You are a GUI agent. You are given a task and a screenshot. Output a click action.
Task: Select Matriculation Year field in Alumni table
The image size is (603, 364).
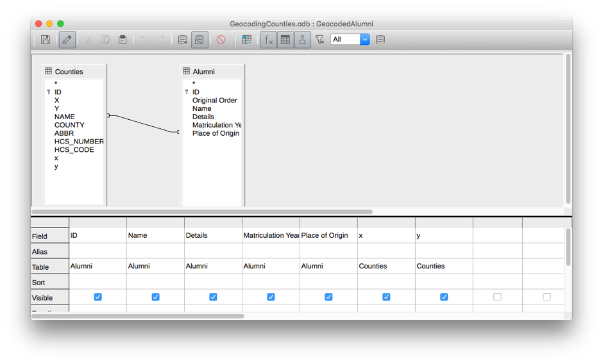216,125
